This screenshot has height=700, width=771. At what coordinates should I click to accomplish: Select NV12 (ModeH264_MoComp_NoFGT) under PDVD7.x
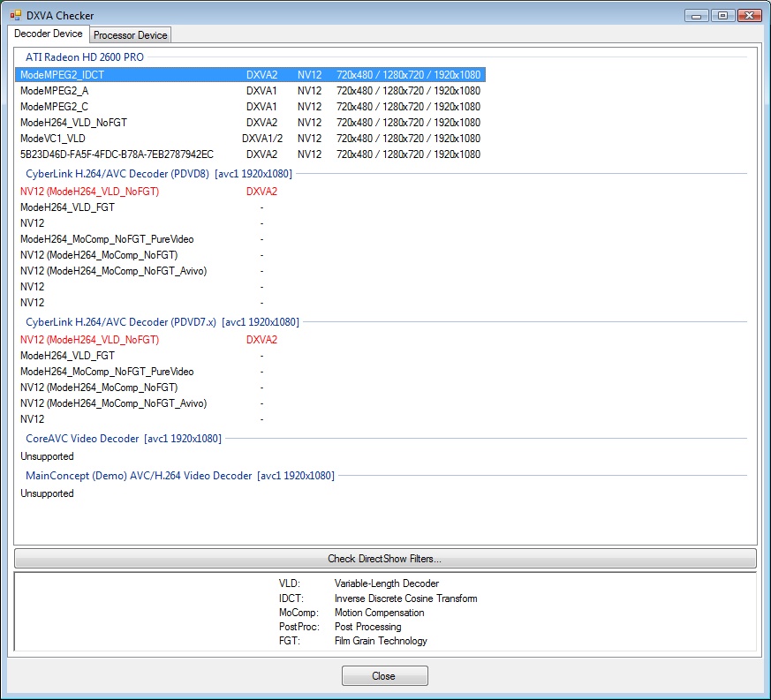click(99, 388)
